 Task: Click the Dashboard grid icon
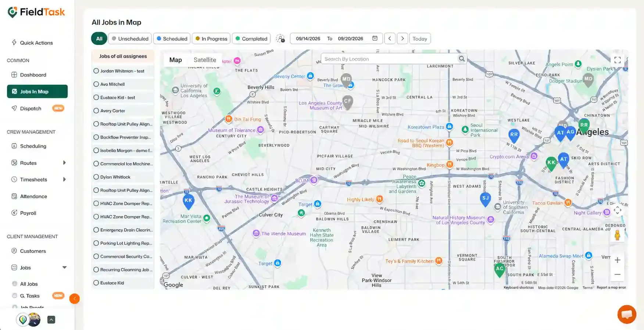(x=14, y=75)
